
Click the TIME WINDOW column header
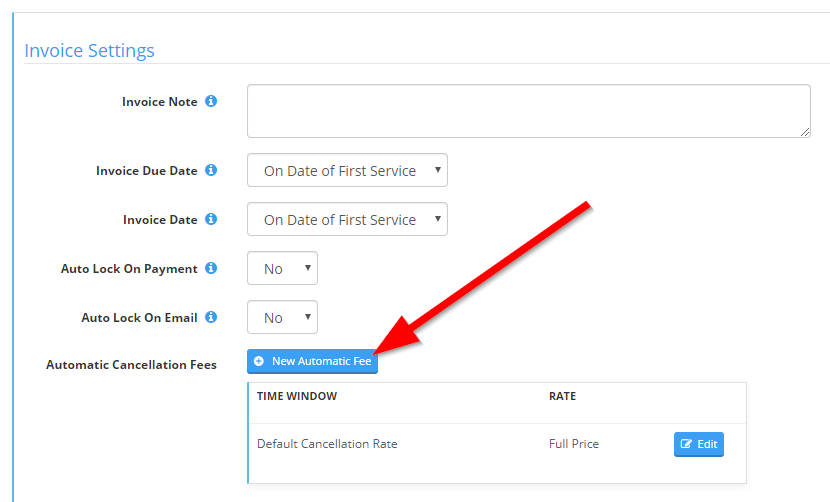click(297, 396)
